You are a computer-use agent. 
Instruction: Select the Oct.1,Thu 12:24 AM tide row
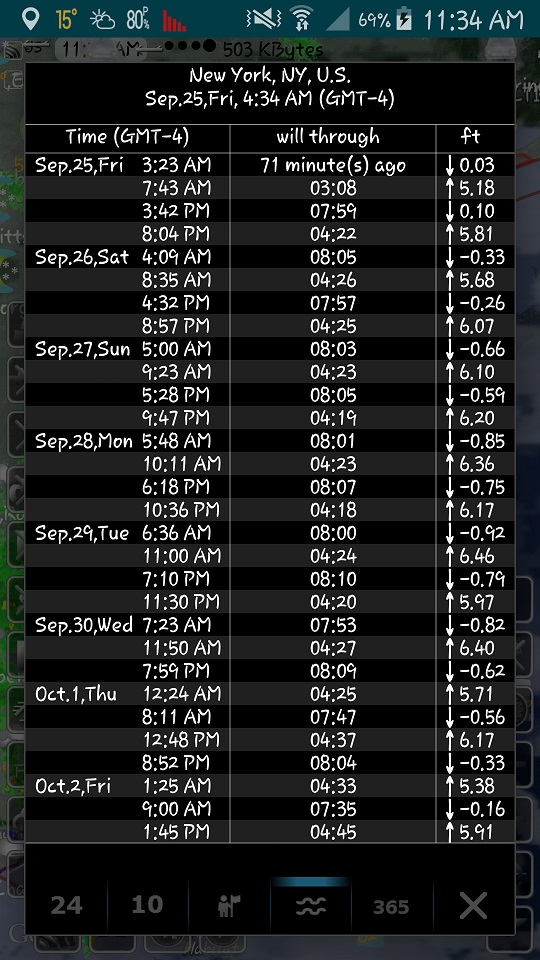[270, 694]
